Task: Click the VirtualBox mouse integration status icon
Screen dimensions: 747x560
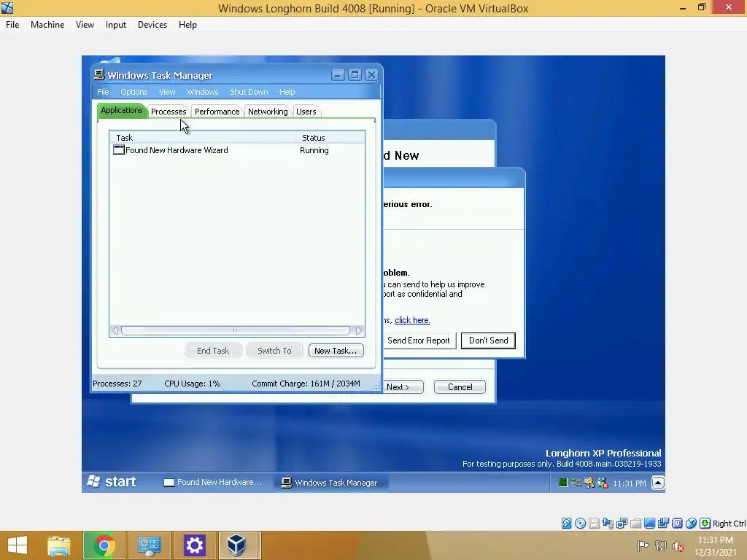Action: [691, 524]
